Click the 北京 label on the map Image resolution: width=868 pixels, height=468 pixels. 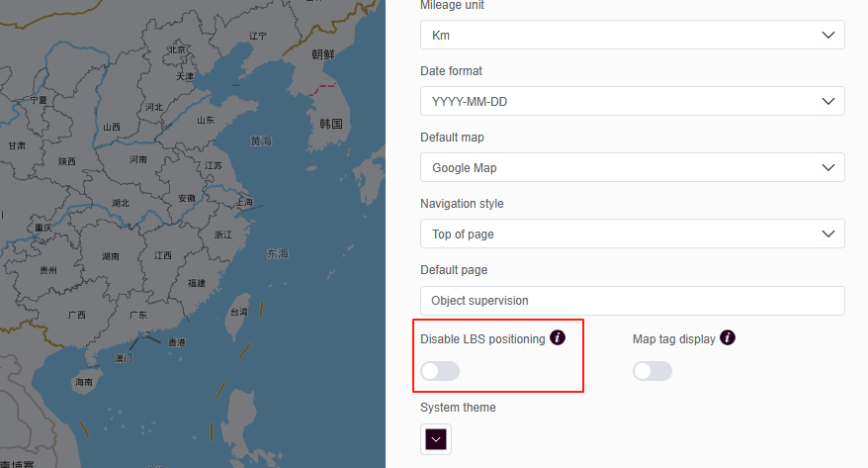tap(177, 49)
